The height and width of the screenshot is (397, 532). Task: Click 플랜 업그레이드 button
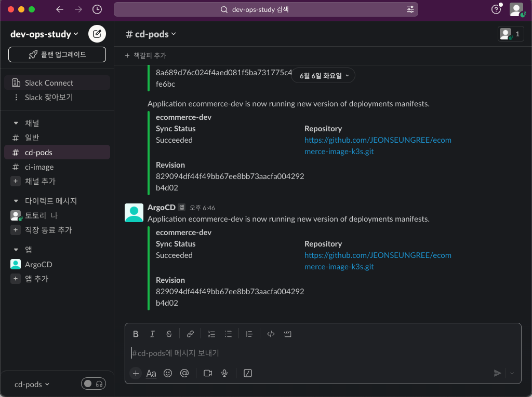click(x=57, y=54)
